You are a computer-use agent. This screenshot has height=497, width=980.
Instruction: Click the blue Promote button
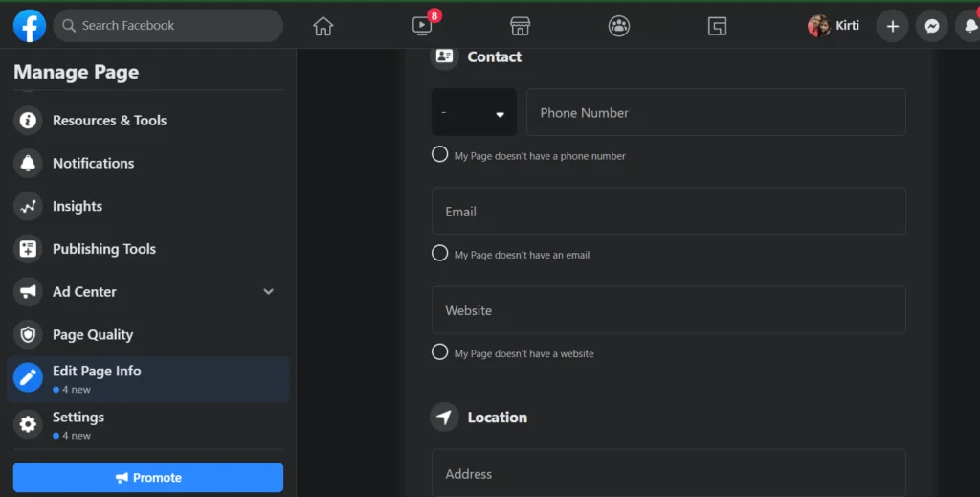[148, 478]
